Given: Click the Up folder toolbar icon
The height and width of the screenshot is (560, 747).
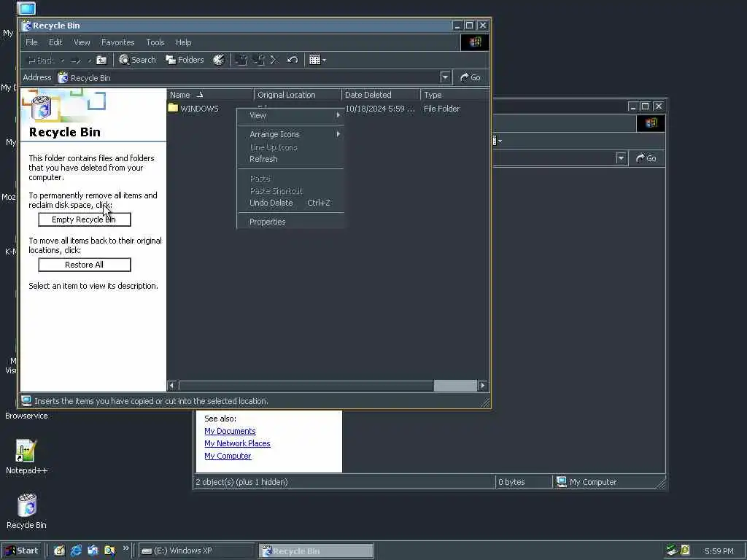Looking at the screenshot, I should [x=101, y=60].
